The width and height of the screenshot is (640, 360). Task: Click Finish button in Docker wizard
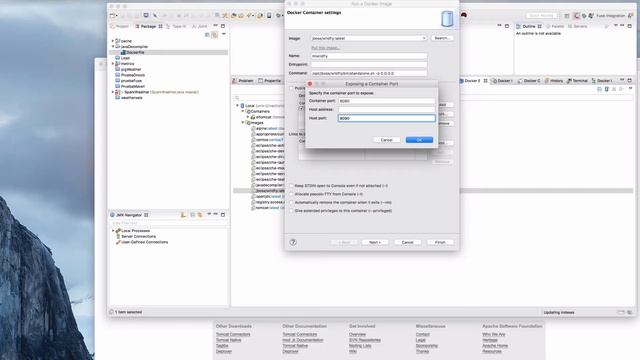(x=440, y=242)
